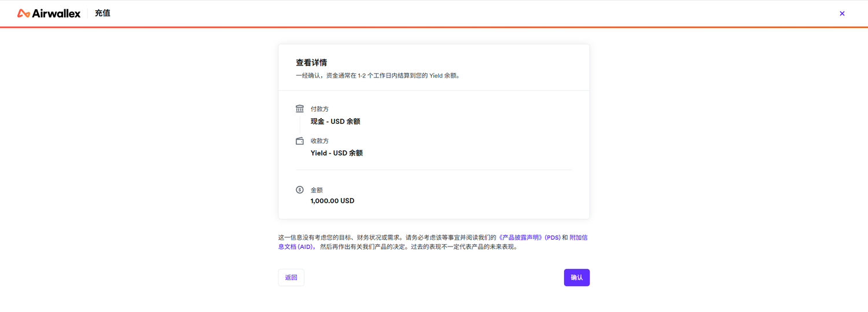The height and width of the screenshot is (312, 868).
Task: Click the dollar coin icon beside 金额
Action: pos(300,189)
